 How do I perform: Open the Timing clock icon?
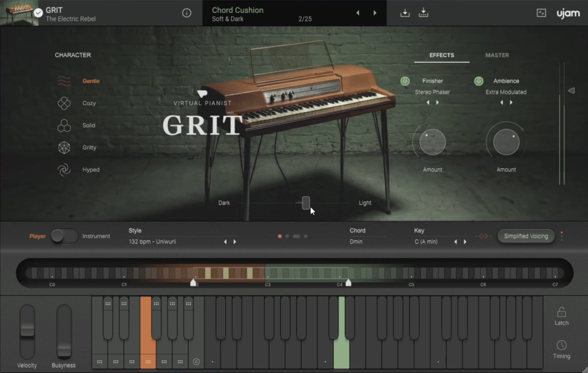[x=561, y=345]
